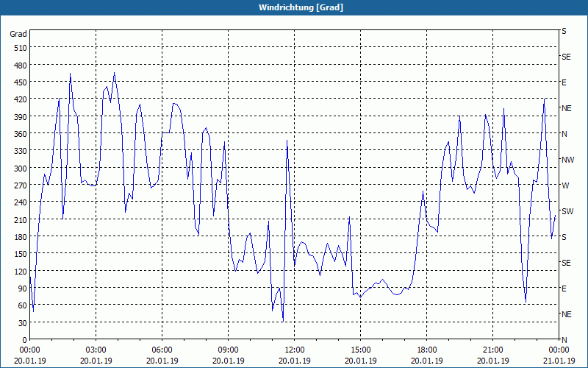Select the 150 value on the left axis
Screen dimensions: 588x368
coord(21,254)
